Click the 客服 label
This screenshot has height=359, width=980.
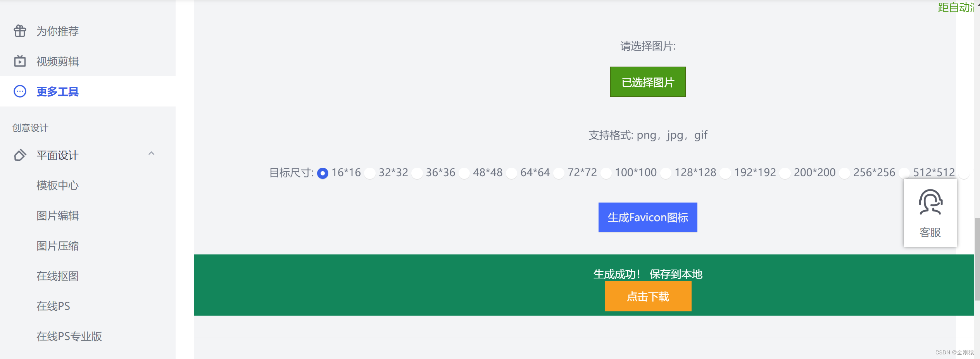930,232
